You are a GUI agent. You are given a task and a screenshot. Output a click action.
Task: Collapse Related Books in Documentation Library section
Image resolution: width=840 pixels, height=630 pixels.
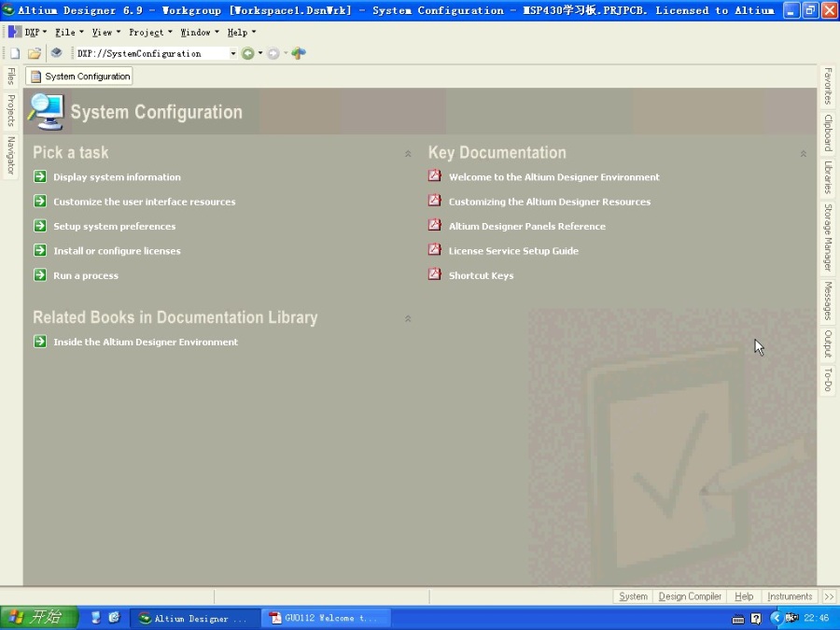pyautogui.click(x=408, y=319)
